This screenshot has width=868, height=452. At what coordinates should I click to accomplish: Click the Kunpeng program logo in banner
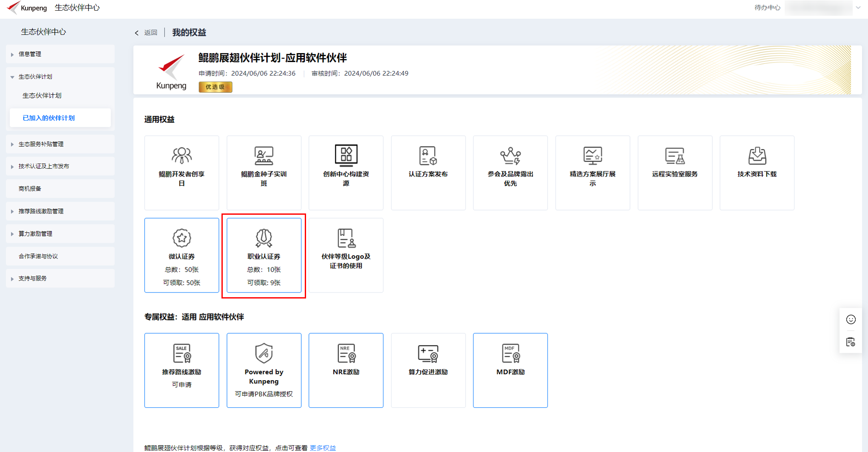(171, 72)
